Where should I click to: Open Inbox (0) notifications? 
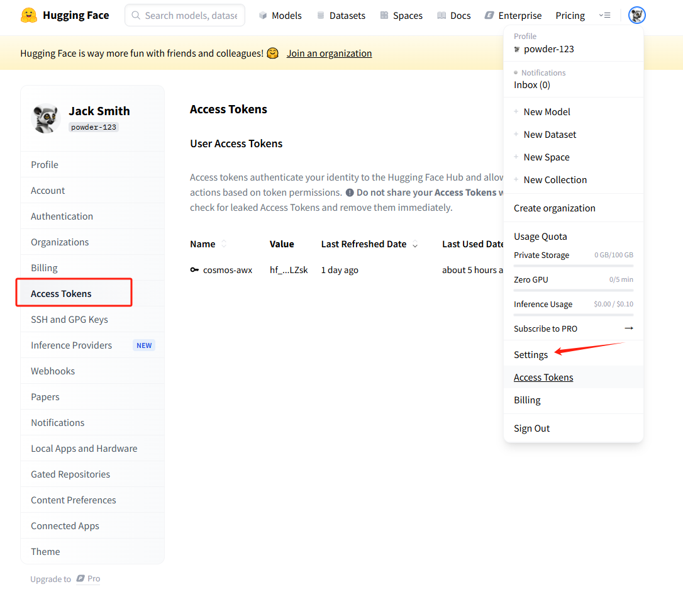tap(532, 85)
